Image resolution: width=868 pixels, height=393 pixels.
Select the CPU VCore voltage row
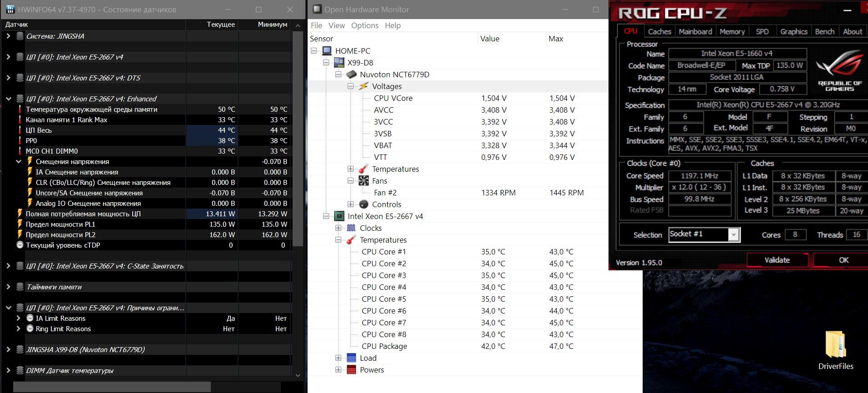point(457,98)
